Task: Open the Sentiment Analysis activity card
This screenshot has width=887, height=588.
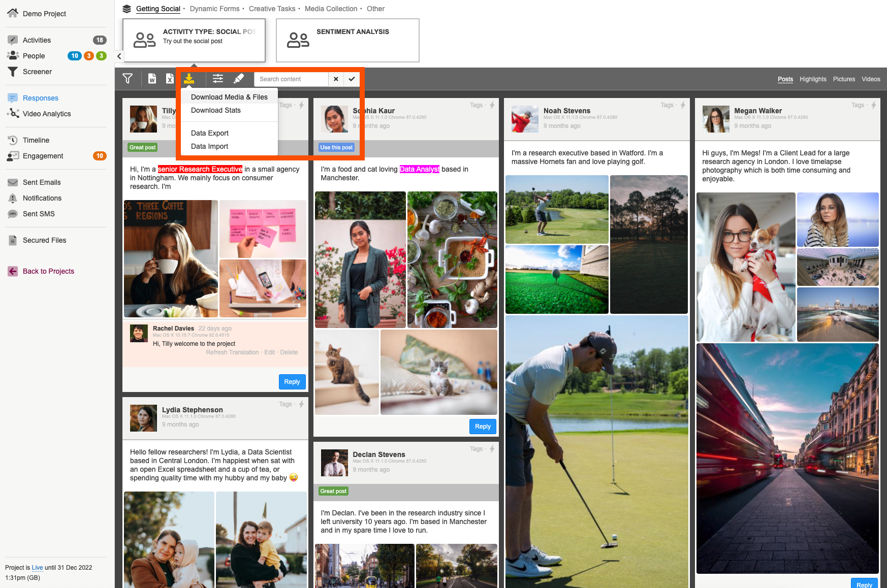Action: pos(347,40)
